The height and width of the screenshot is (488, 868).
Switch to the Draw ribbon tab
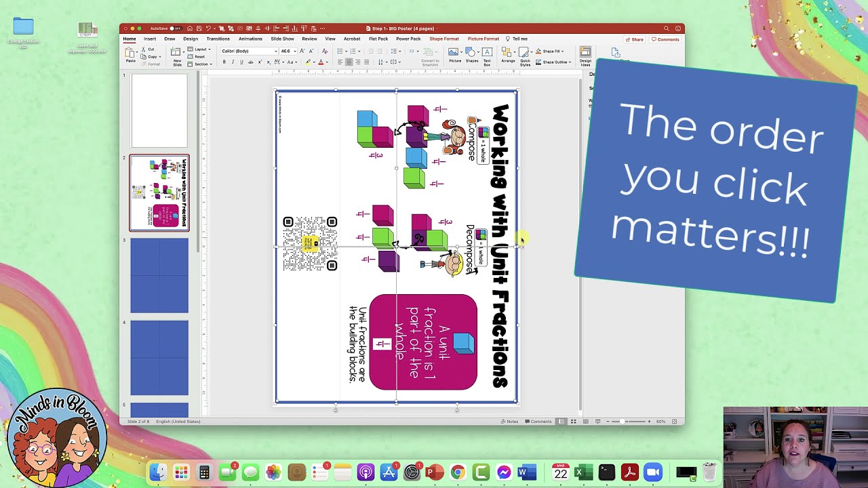170,39
